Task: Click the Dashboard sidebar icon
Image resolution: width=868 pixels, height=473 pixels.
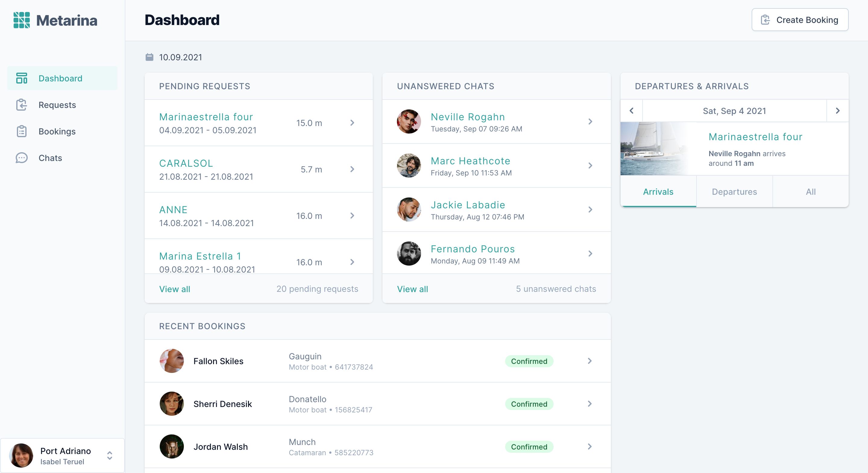Action: 22,78
